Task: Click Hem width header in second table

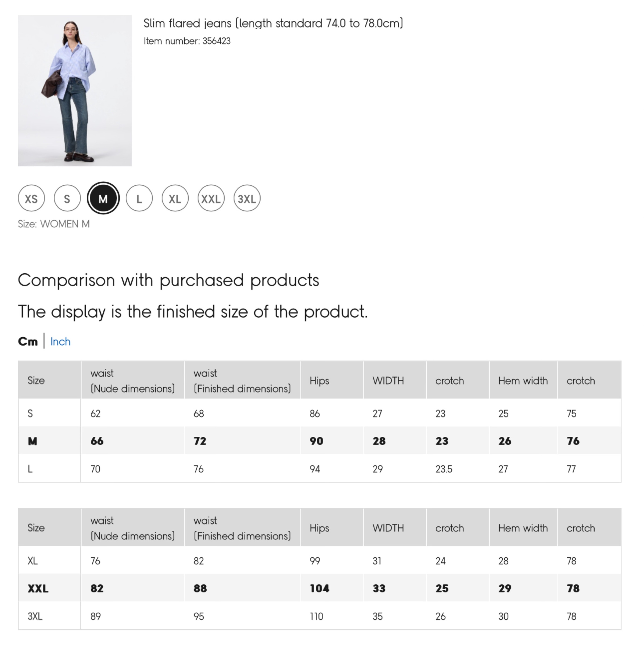Action: [523, 528]
